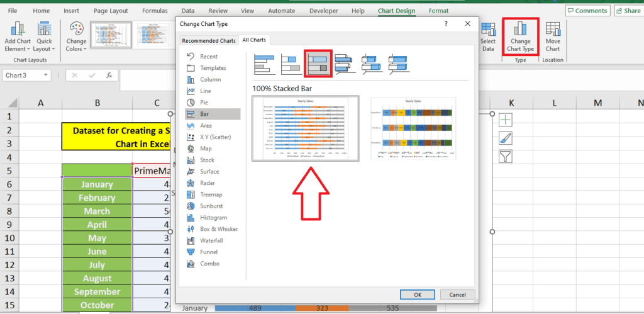Choose Treemap chart category
644x314 pixels.
point(213,194)
